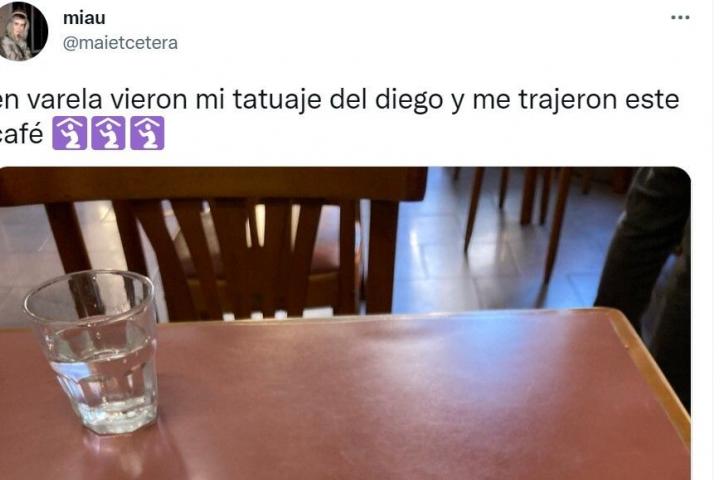The height and width of the screenshot is (480, 720).
Task: Open the attached photo of the table
Action: click(345, 323)
